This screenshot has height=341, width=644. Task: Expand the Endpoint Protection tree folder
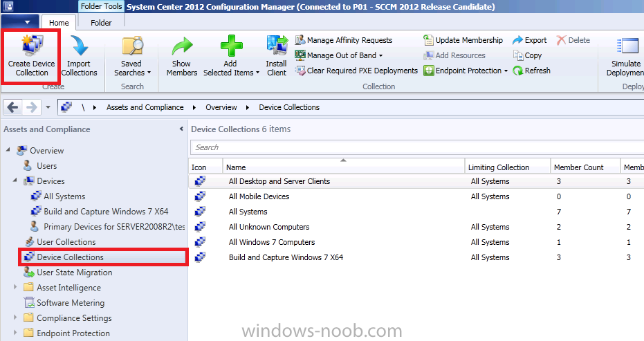coord(15,333)
